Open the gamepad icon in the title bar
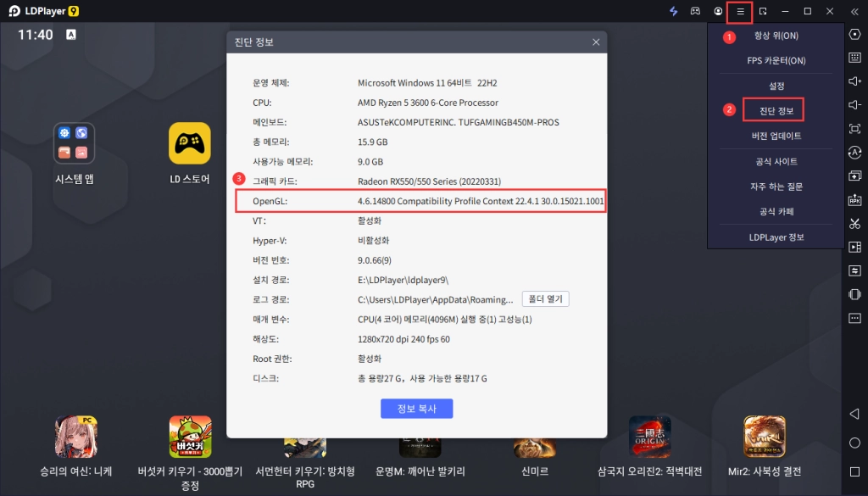The width and height of the screenshot is (868, 496). tap(695, 11)
